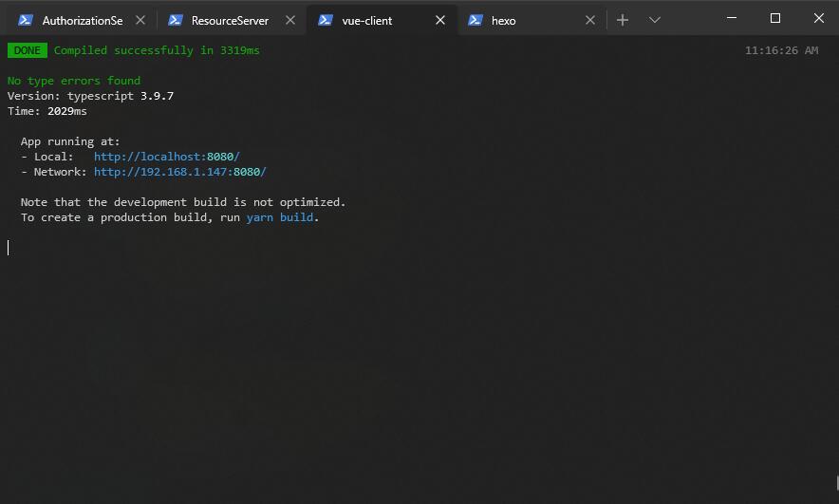Close the hexo tab

590,20
